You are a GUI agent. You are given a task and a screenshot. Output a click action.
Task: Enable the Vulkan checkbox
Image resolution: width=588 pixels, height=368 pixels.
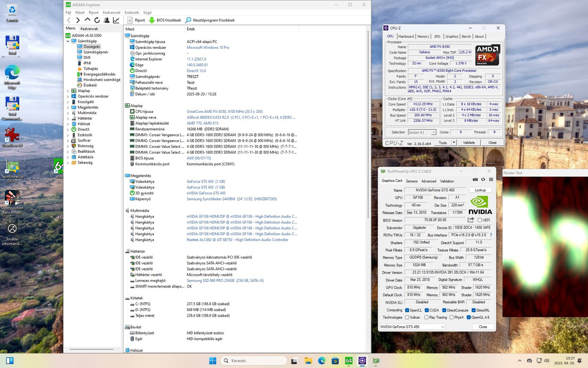click(407, 318)
